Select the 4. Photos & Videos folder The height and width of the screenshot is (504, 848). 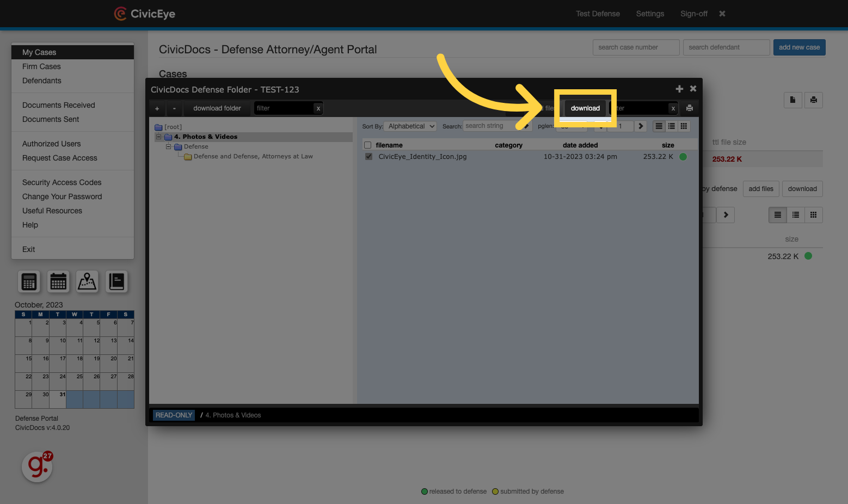point(206,137)
